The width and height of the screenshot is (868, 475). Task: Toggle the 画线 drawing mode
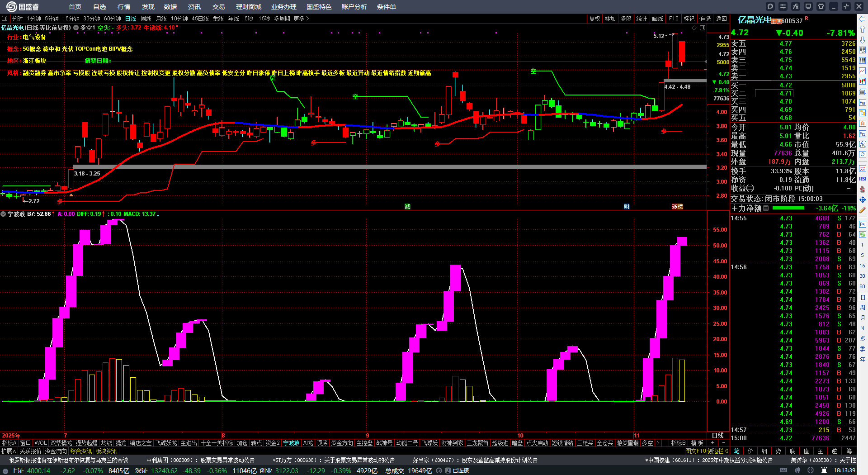click(x=657, y=19)
